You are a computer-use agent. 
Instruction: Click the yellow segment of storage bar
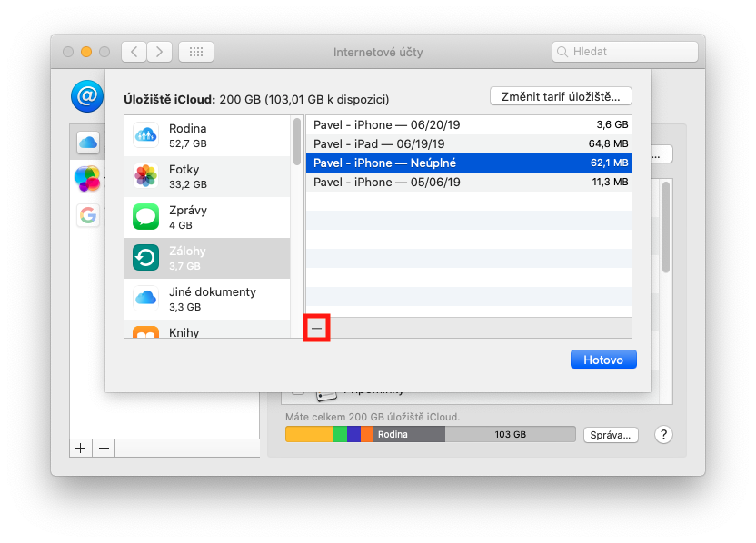tap(310, 434)
